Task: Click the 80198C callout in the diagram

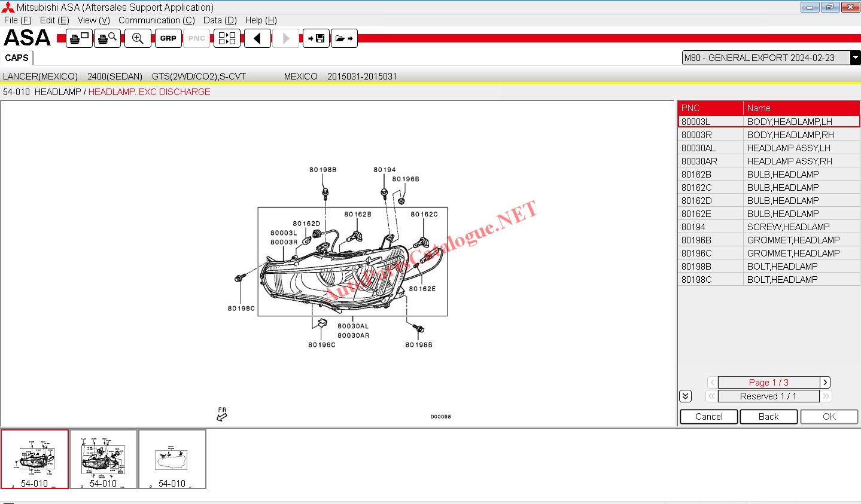Action: point(241,308)
